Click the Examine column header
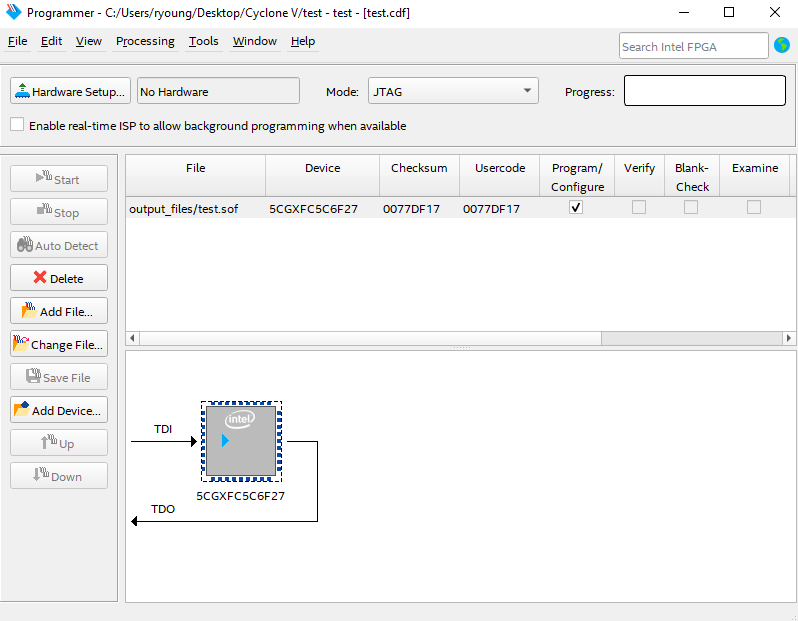The height and width of the screenshot is (621, 798). (x=755, y=176)
